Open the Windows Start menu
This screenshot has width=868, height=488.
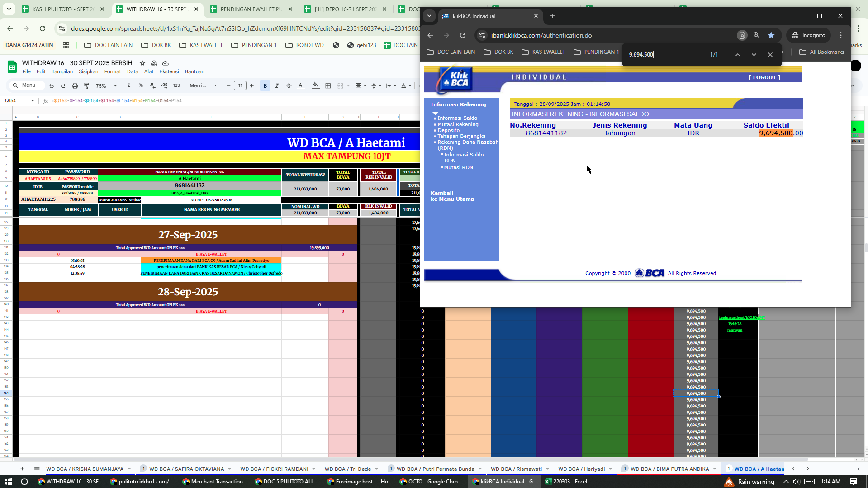8,482
